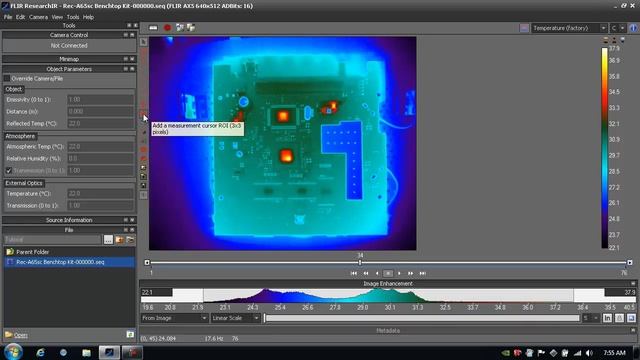The image size is (640, 360).
Task: Open the Windows Start menu
Action: [x=13, y=352]
